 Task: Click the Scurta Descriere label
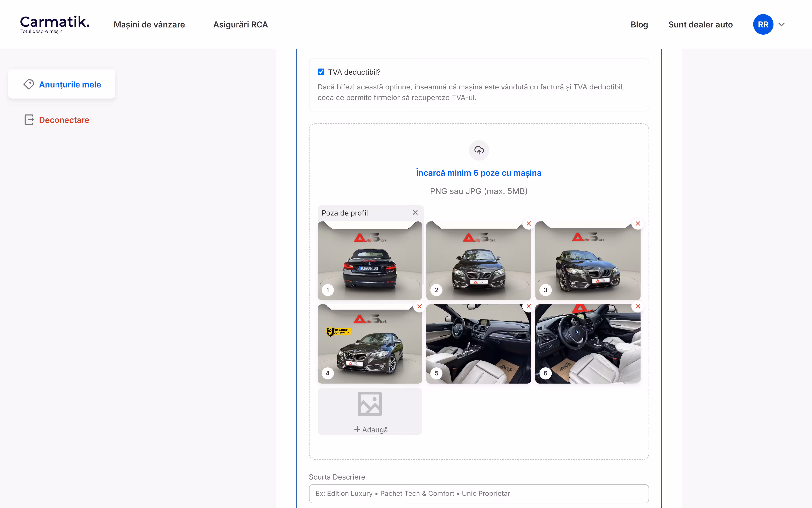337,477
